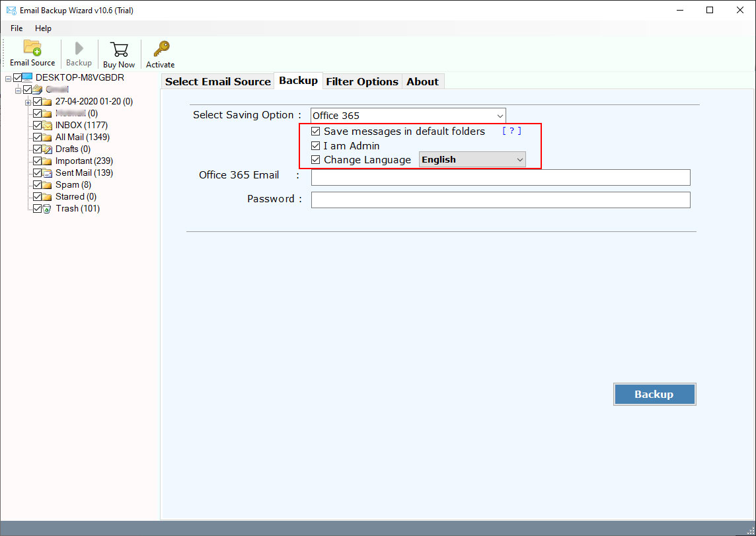Viewport: 756px width, 536px height.
Task: Uncheck the Drafts (0) checkbox
Action: point(37,149)
